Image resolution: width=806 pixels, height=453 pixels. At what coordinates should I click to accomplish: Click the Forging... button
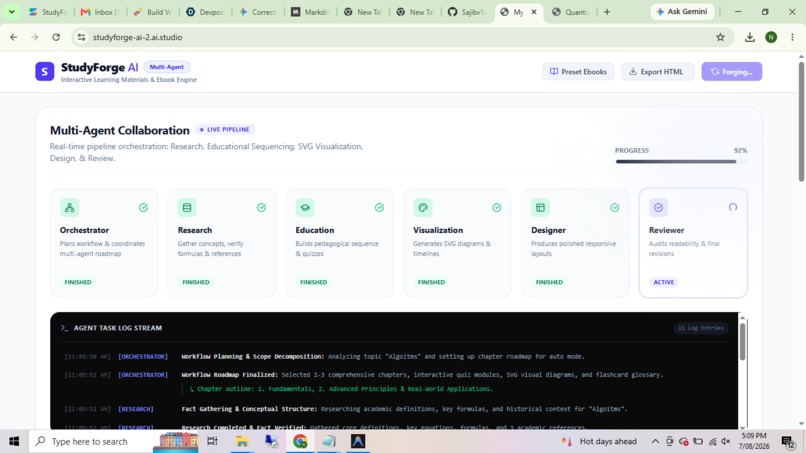coord(731,71)
